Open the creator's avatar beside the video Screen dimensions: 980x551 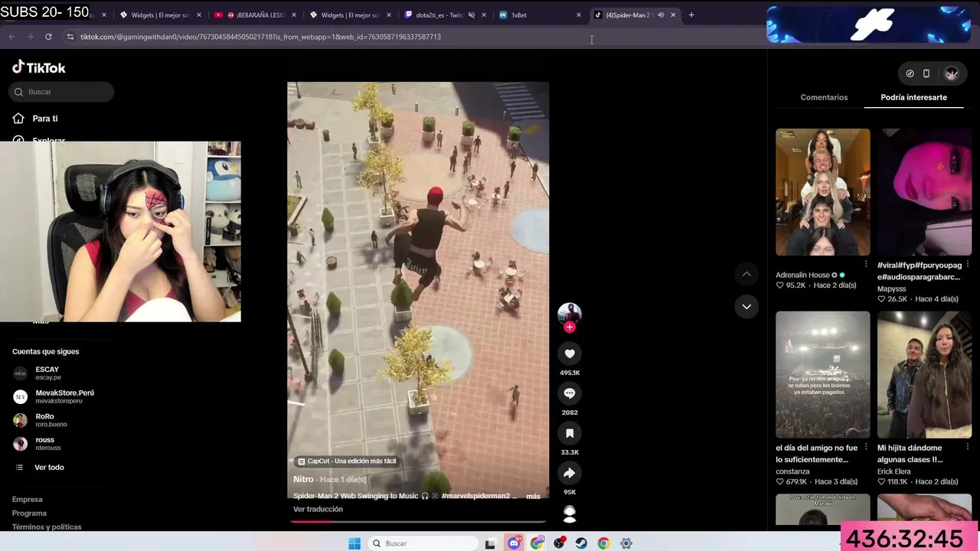pyautogui.click(x=570, y=314)
